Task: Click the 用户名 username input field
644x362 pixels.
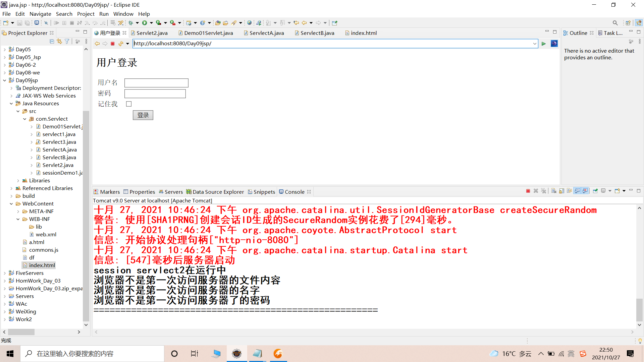Action: (x=156, y=83)
